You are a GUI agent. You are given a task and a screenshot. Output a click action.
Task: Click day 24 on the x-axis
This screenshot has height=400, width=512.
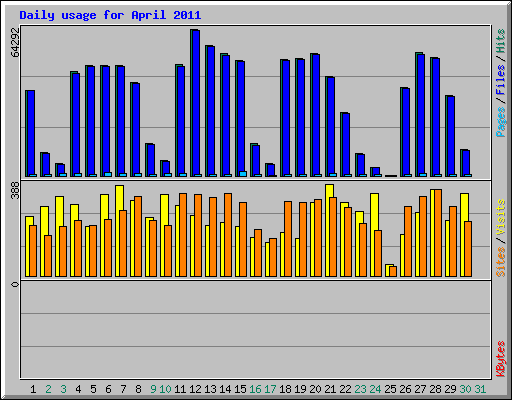(x=375, y=389)
